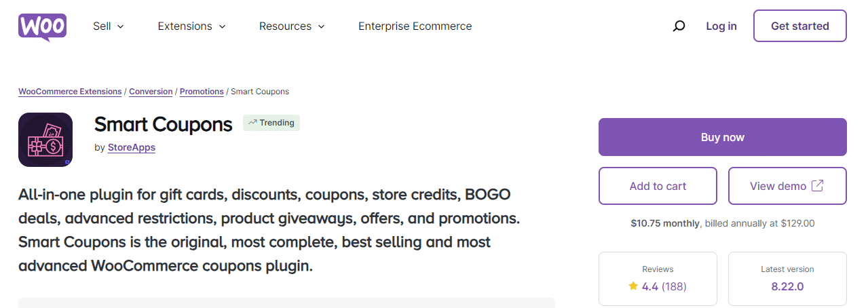Viewport: 868px width, 308px height.
Task: Expand the Sell menu chevron
Action: pyautogui.click(x=121, y=26)
